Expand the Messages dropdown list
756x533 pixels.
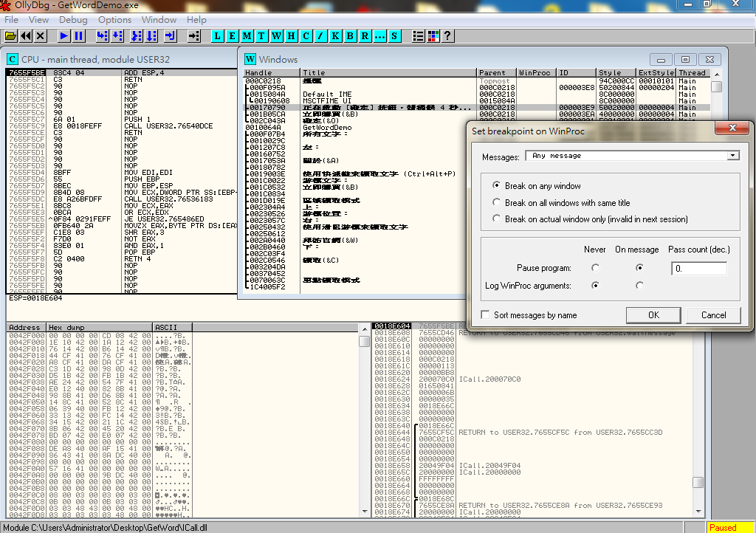click(x=732, y=156)
